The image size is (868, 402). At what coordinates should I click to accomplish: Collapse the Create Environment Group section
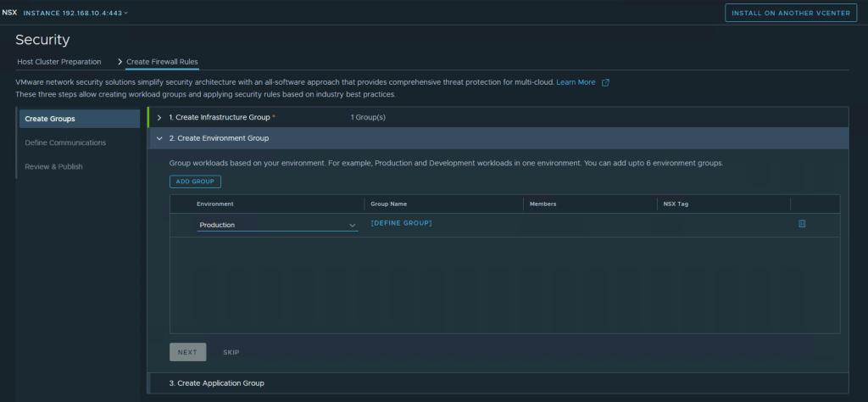[159, 137]
